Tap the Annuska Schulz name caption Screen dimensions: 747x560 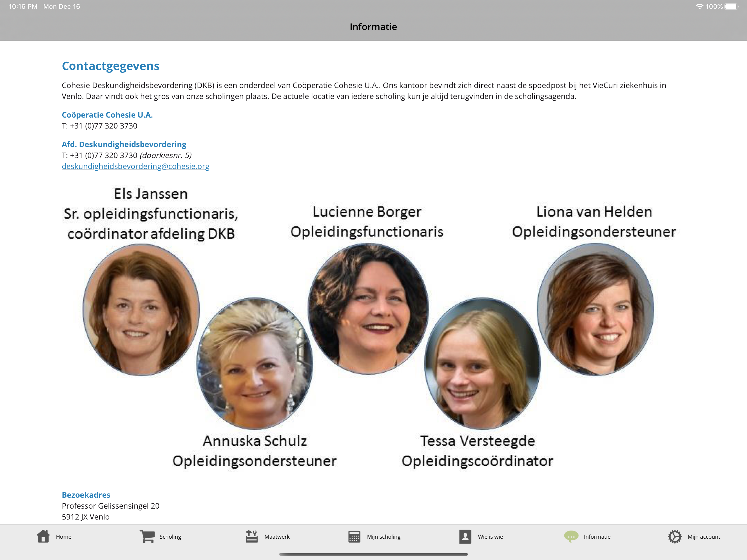click(x=255, y=441)
